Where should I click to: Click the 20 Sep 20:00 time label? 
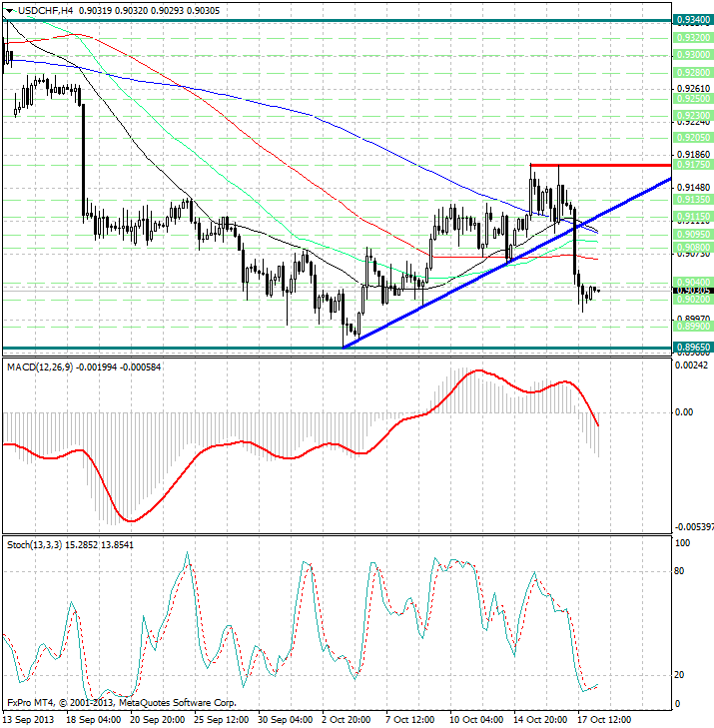(x=158, y=720)
